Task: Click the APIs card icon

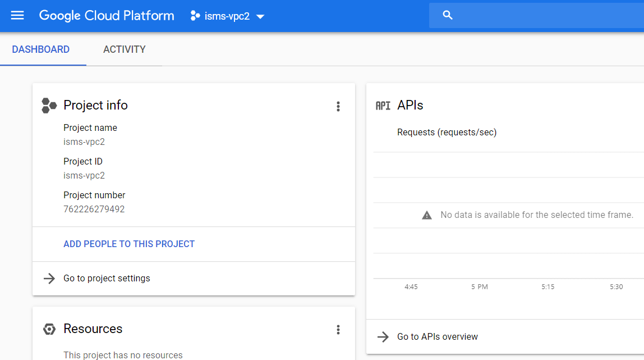Action: tap(383, 106)
